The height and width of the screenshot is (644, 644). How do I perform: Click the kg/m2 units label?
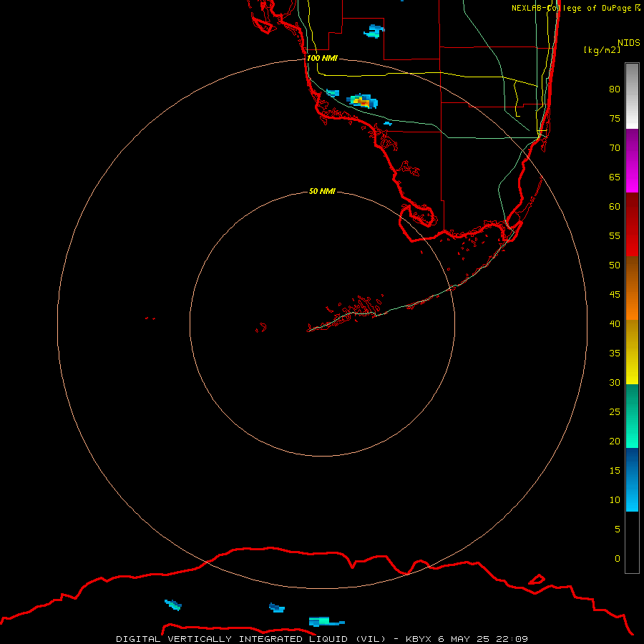click(602, 50)
